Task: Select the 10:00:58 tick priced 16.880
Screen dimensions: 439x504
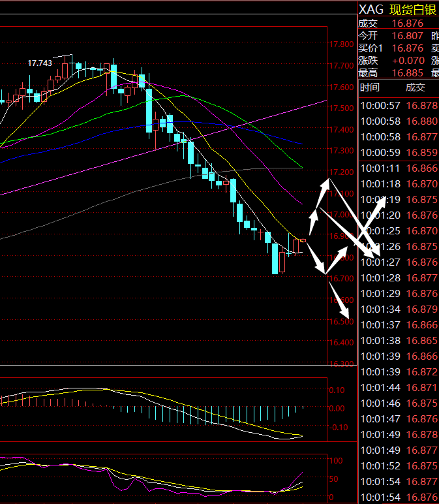Action: [x=399, y=121]
